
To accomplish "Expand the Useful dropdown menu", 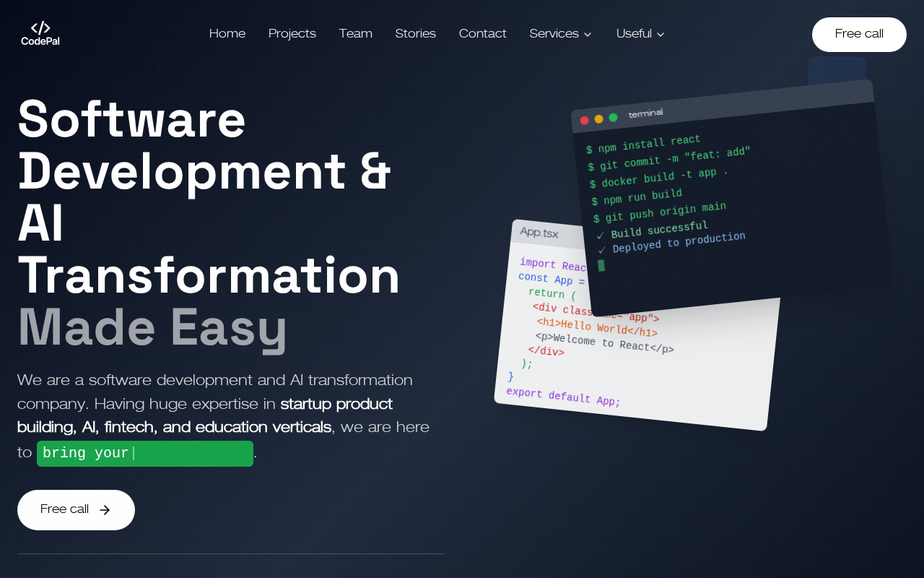I will tap(640, 34).
